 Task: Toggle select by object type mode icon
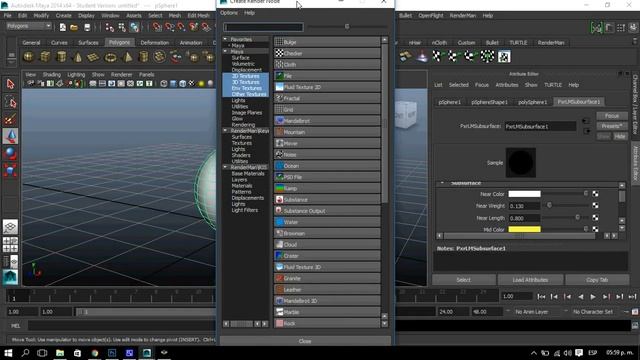pyautogui.click(x=122, y=27)
